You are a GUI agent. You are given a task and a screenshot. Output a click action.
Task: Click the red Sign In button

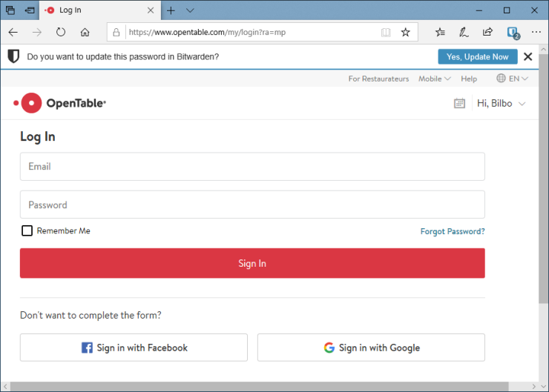(252, 263)
